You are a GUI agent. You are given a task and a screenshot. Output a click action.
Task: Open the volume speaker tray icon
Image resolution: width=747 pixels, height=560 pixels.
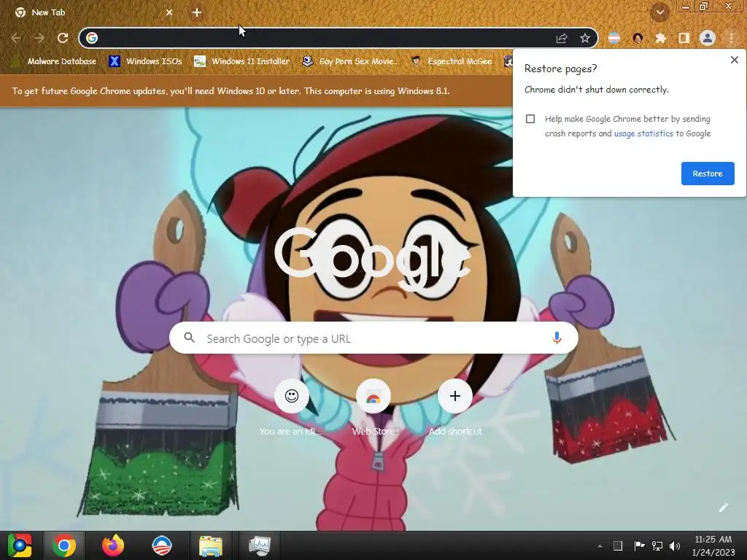click(675, 545)
